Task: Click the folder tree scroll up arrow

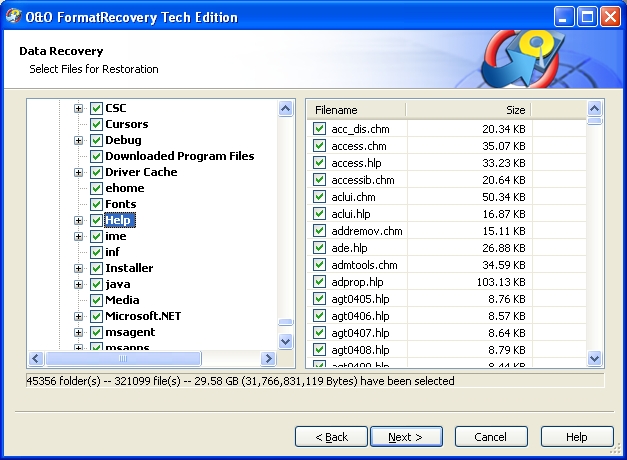Action: 285,108
